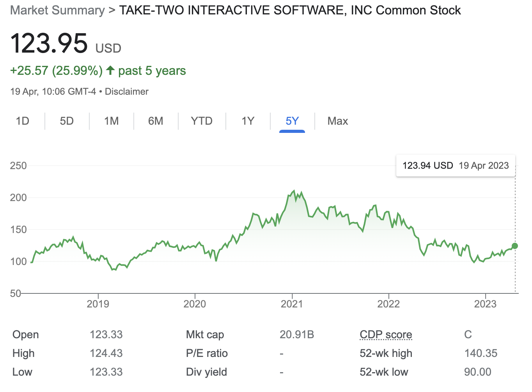Image resolution: width=532 pixels, height=392 pixels.
Task: Click the CDP score label
Action: click(x=386, y=335)
